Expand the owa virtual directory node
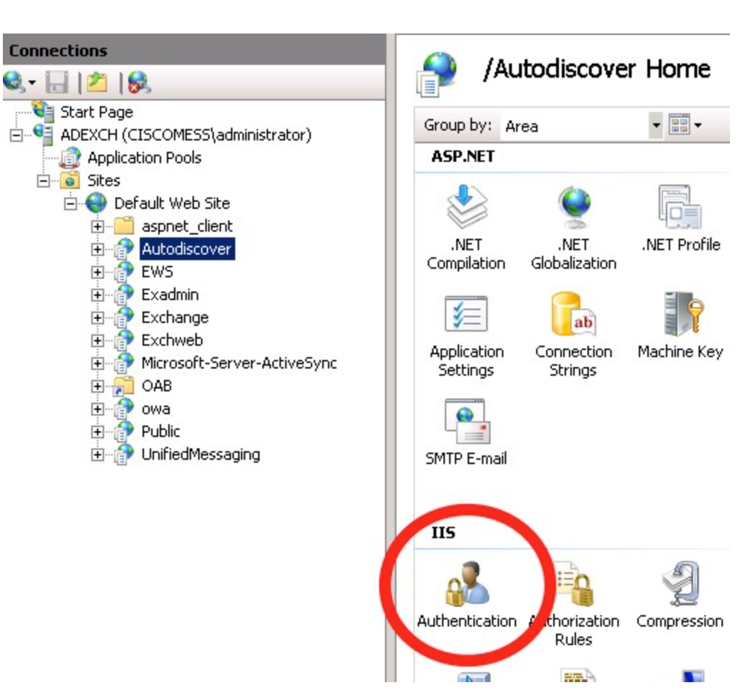 point(98,409)
